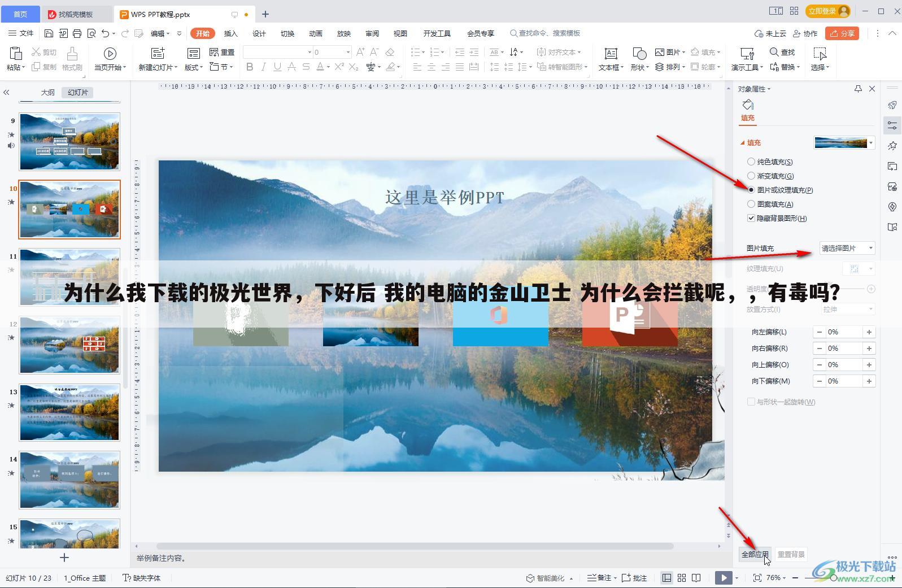Click the Undo arrow icon

coord(105,33)
